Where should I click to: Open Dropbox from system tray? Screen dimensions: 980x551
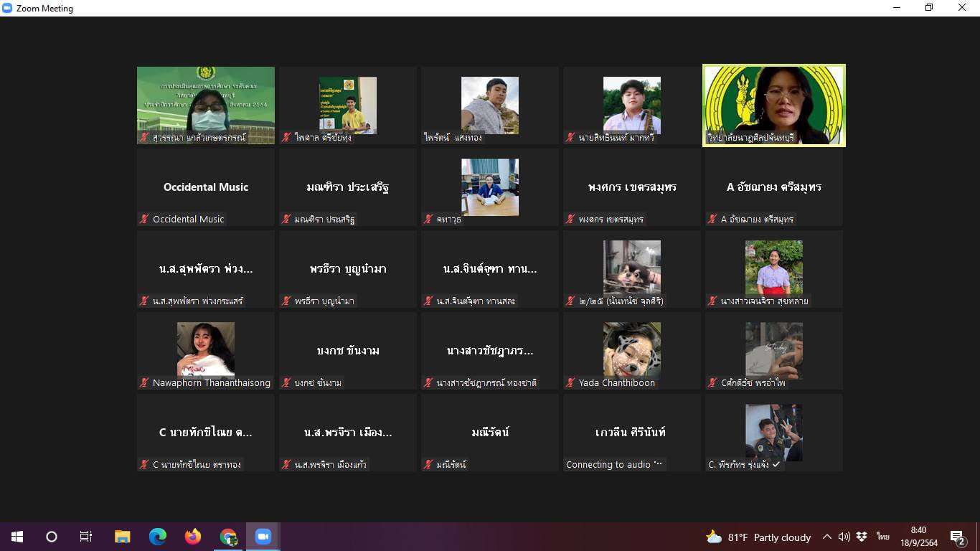coord(862,537)
